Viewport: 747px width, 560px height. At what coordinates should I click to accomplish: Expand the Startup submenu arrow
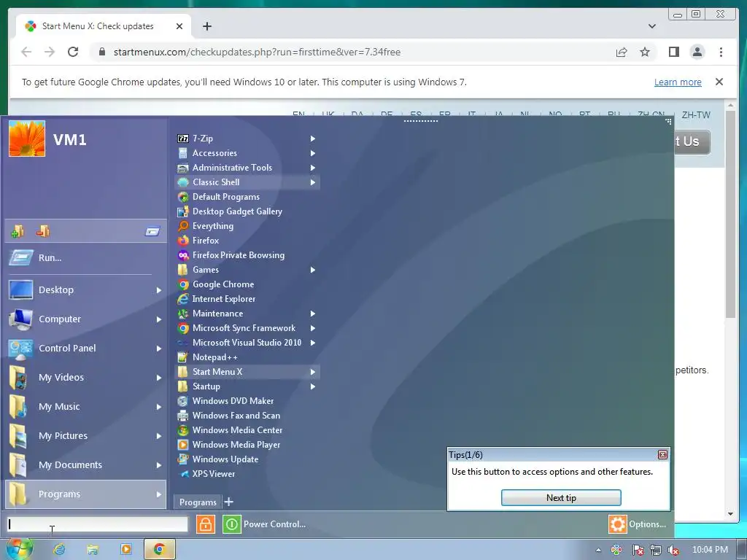click(313, 386)
